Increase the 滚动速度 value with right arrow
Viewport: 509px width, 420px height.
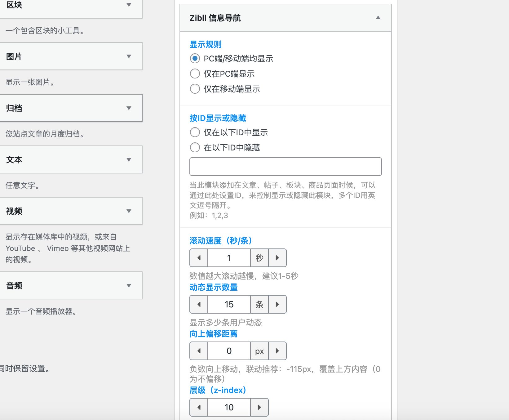coord(277,258)
